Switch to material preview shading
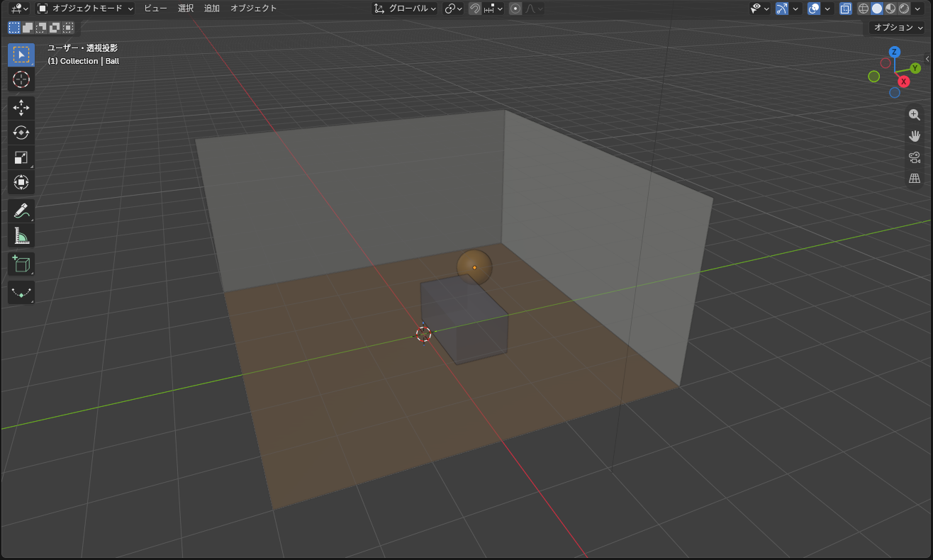 point(890,9)
